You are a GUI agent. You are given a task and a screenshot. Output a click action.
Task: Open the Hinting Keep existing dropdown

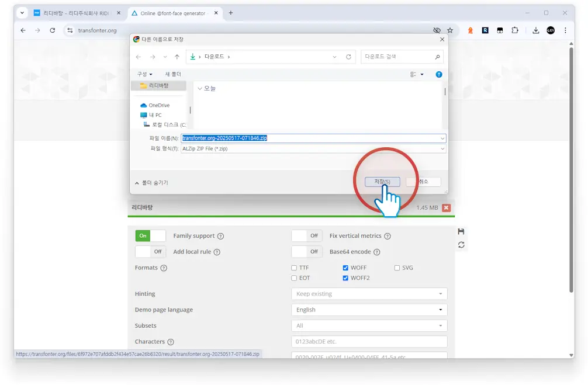click(369, 294)
